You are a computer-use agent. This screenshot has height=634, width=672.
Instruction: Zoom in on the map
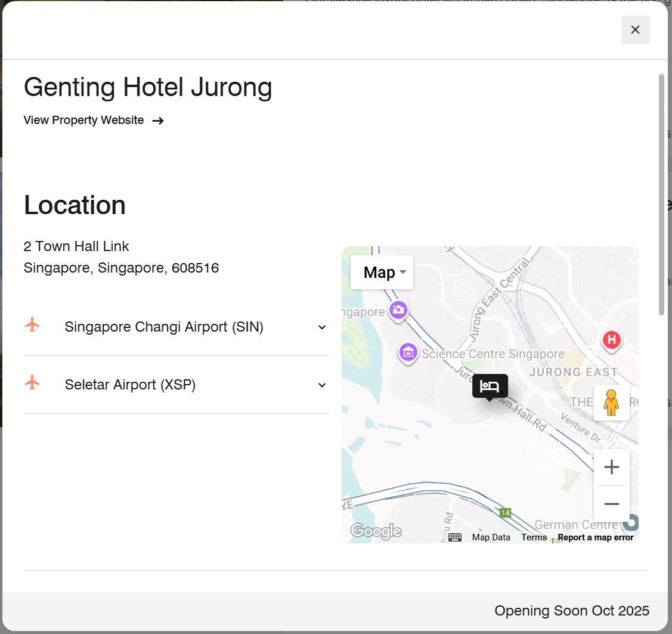pyautogui.click(x=611, y=467)
